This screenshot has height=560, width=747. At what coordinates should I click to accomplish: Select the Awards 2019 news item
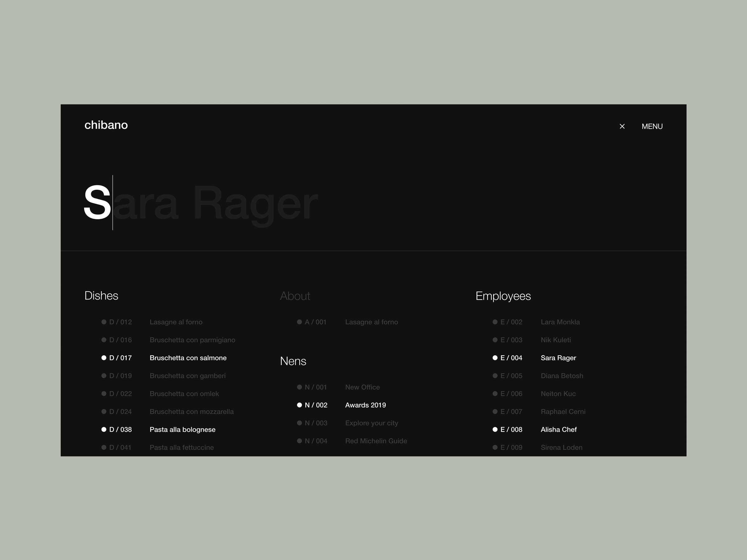coord(365,405)
